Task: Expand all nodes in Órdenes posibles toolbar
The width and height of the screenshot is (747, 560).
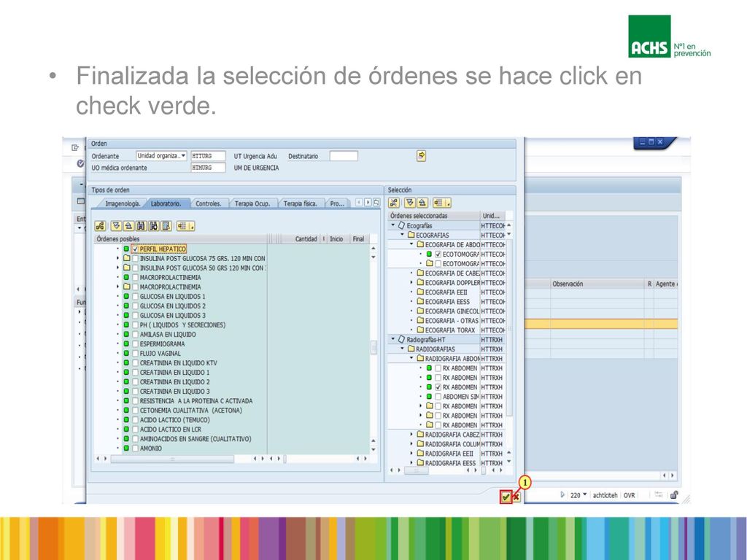Action: (116, 226)
